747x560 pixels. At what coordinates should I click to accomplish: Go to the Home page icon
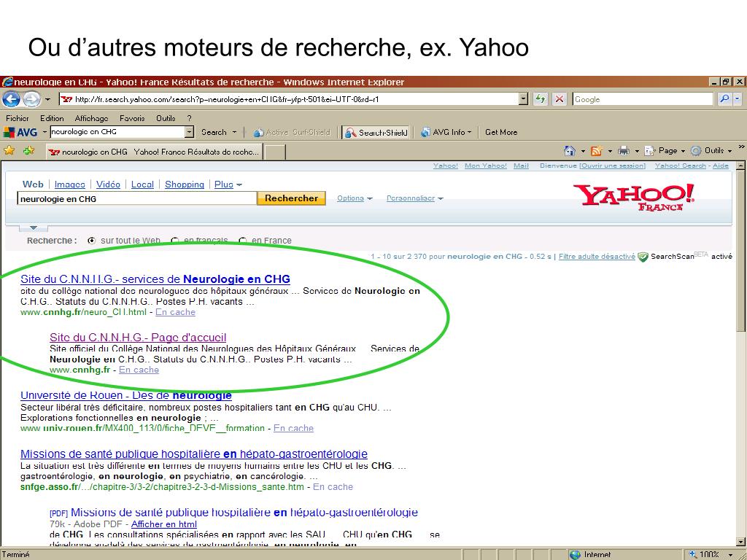click(x=569, y=151)
